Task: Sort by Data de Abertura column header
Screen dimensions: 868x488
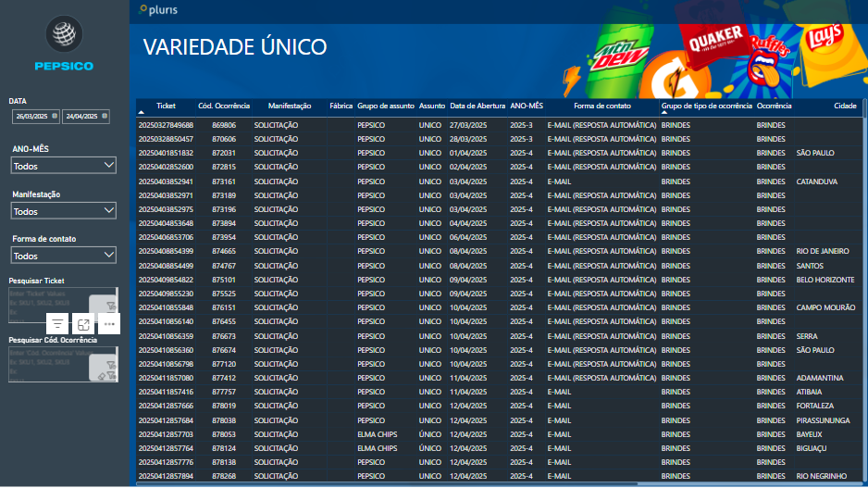Action: tap(477, 106)
